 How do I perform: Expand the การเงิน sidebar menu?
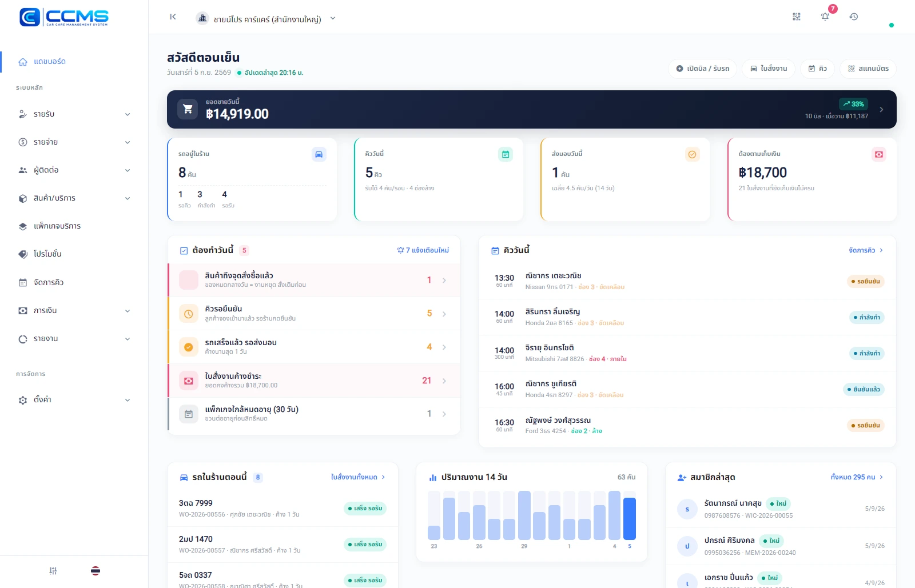74,311
